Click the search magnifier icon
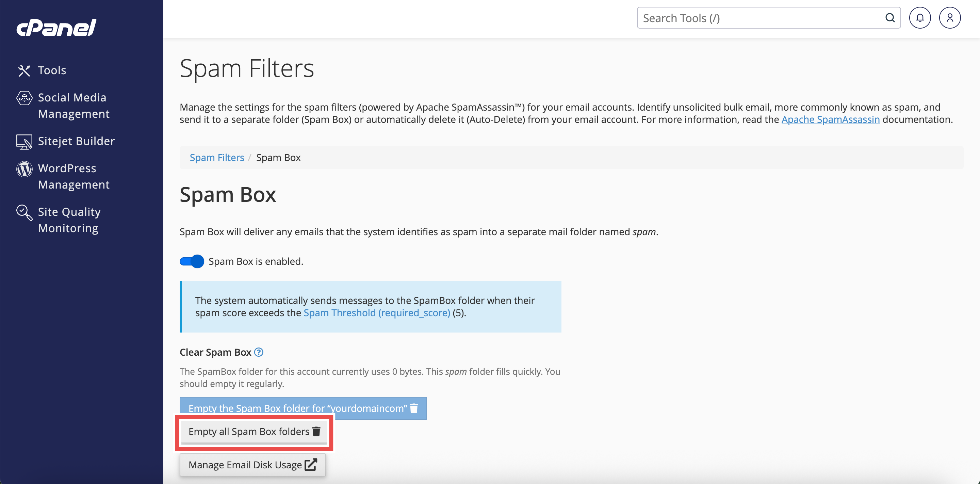 889,18
